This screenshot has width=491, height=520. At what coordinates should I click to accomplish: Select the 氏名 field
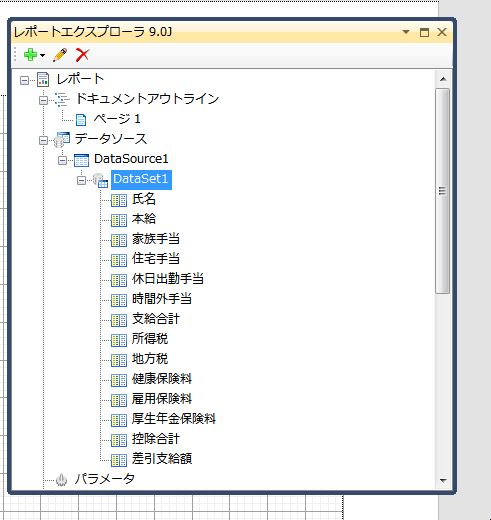[x=144, y=199]
